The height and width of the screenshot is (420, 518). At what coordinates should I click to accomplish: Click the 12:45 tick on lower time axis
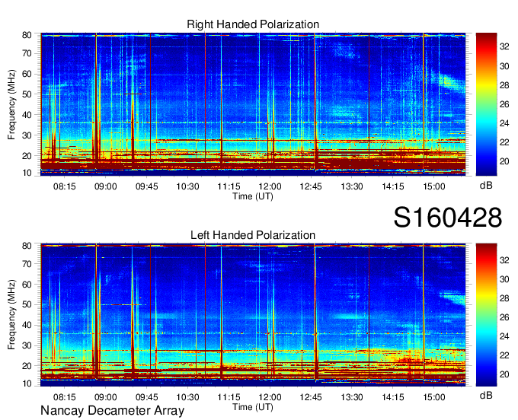tap(311, 397)
